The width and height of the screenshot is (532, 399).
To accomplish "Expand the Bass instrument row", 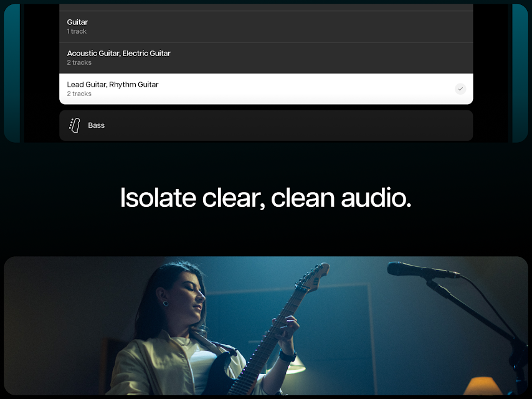I will (x=266, y=125).
